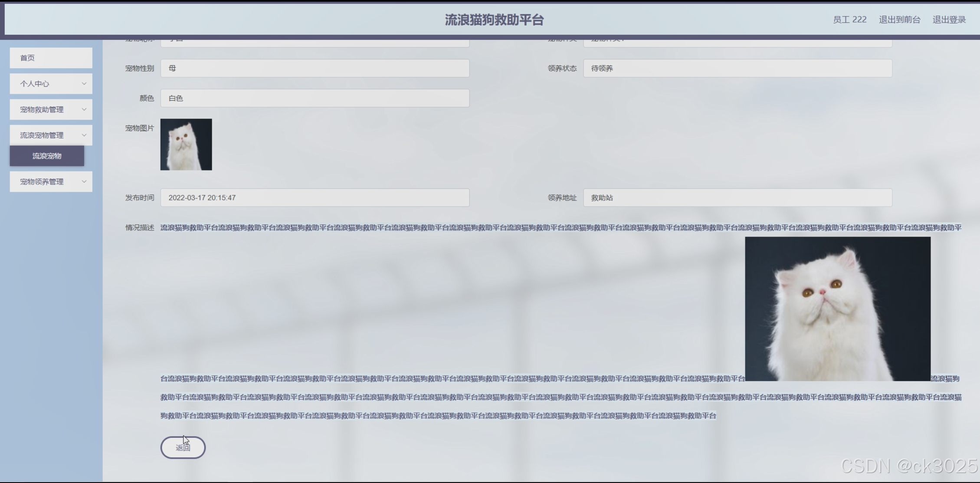Collapse the 流浪宠物管理 chevron arrow
This screenshot has height=483, width=980.
84,135
